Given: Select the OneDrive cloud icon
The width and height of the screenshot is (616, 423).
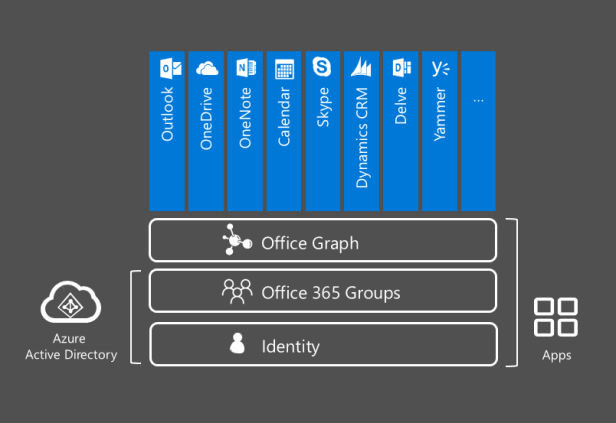Looking at the screenshot, I should pyautogui.click(x=206, y=68).
